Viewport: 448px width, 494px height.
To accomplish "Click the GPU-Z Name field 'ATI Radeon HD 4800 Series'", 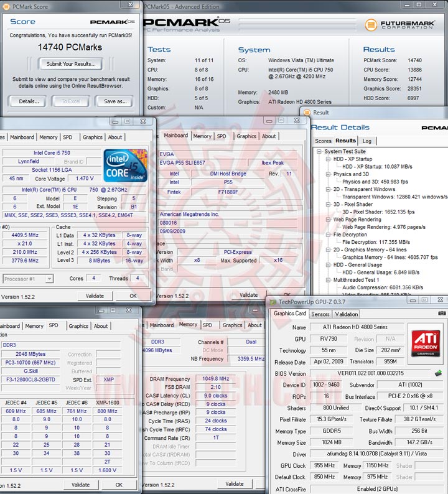I will coord(357,327).
